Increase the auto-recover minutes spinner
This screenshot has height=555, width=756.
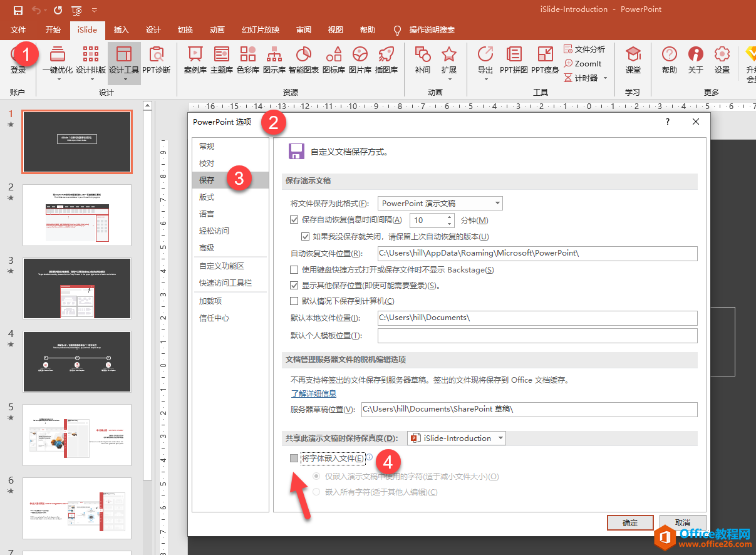[x=449, y=217]
